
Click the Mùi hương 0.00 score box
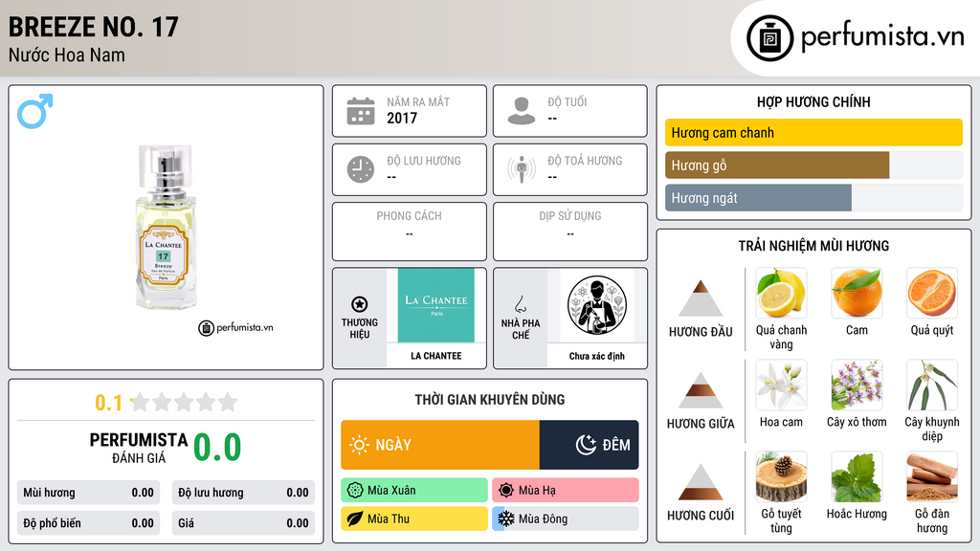pyautogui.click(x=88, y=493)
